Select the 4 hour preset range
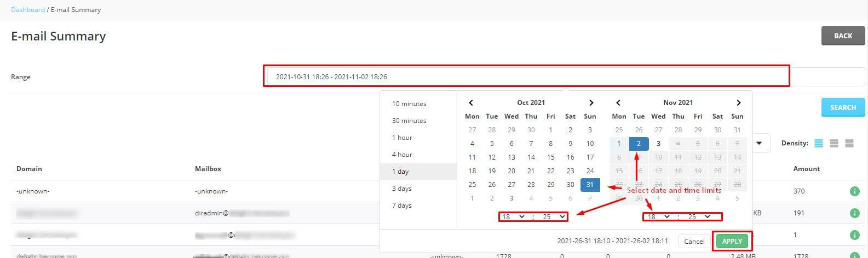Viewport: 868px width, 258px height. pyautogui.click(x=403, y=155)
